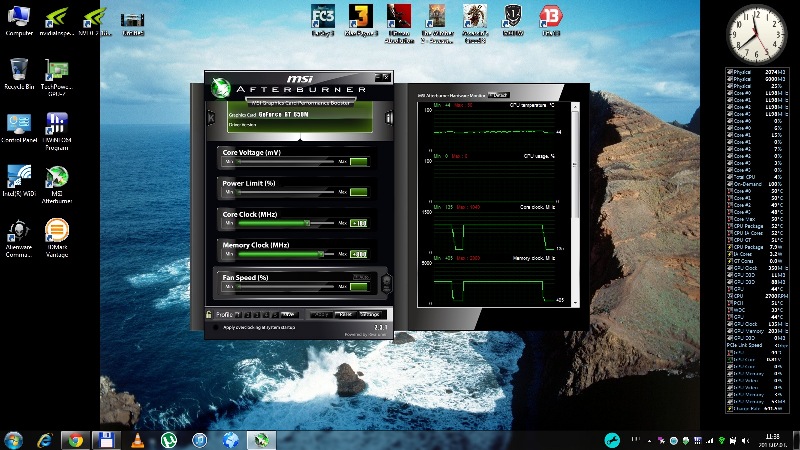Viewport: 800px width, 450px height.
Task: Click the volume speaker tray icon
Action: (745, 441)
